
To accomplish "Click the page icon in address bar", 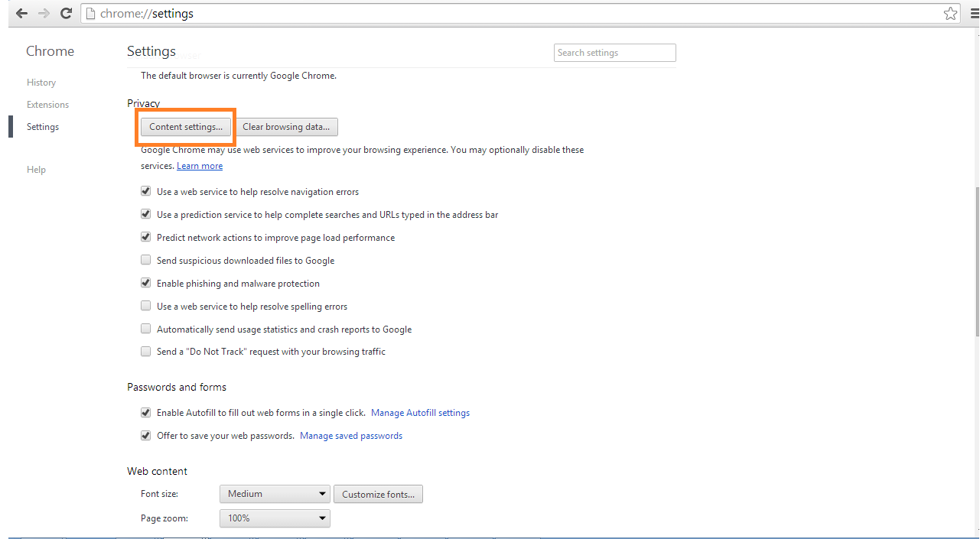I will (90, 13).
